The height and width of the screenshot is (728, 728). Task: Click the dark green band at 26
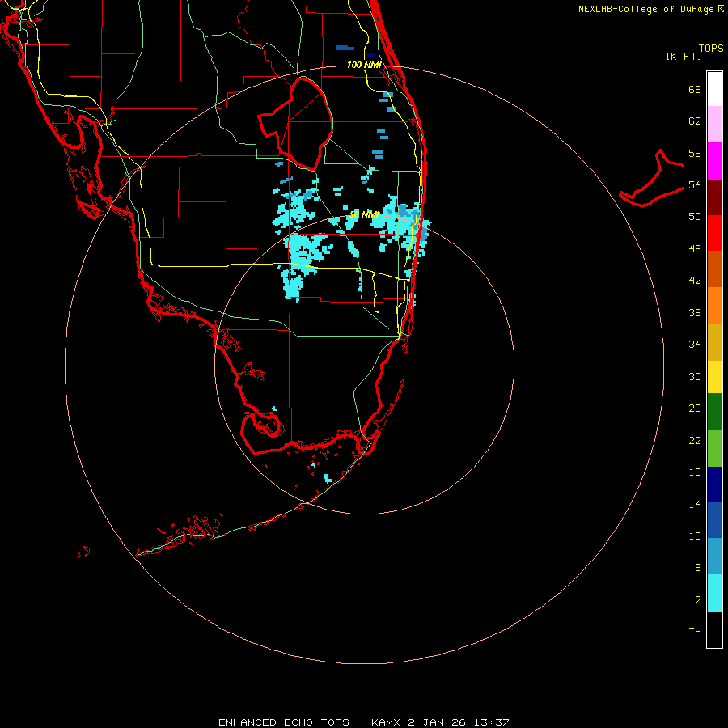pyautogui.click(x=714, y=412)
